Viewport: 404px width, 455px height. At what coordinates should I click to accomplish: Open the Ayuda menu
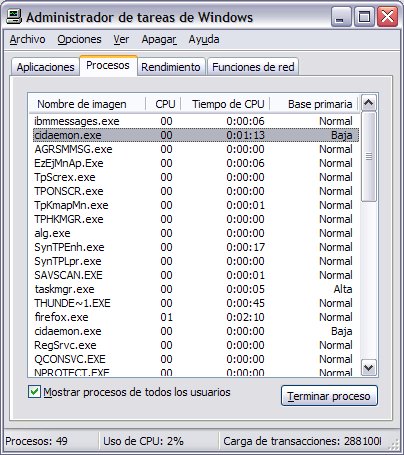click(x=204, y=39)
